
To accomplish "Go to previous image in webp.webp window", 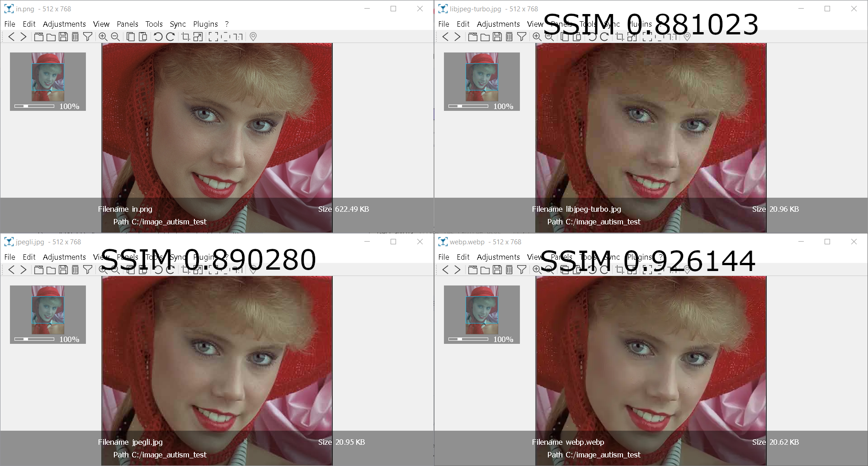I will click(445, 270).
